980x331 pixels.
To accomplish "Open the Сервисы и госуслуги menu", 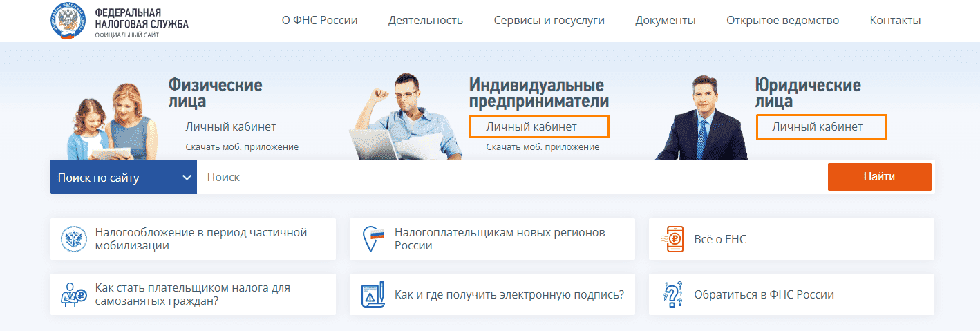I will [x=549, y=20].
